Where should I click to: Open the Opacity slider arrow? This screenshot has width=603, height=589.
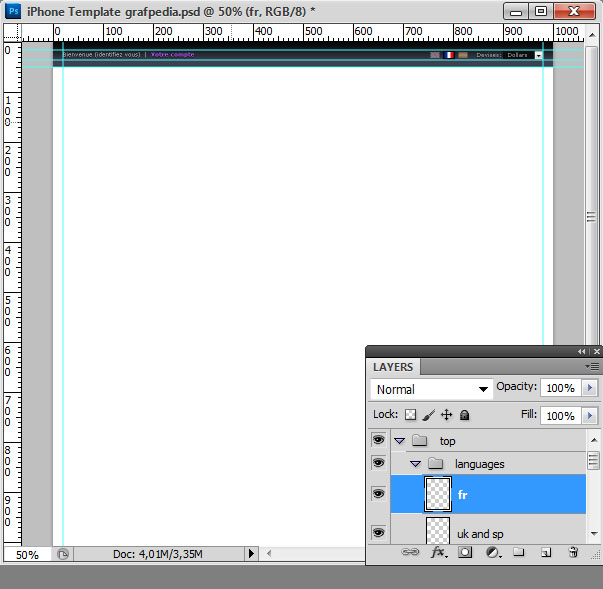[x=590, y=388]
